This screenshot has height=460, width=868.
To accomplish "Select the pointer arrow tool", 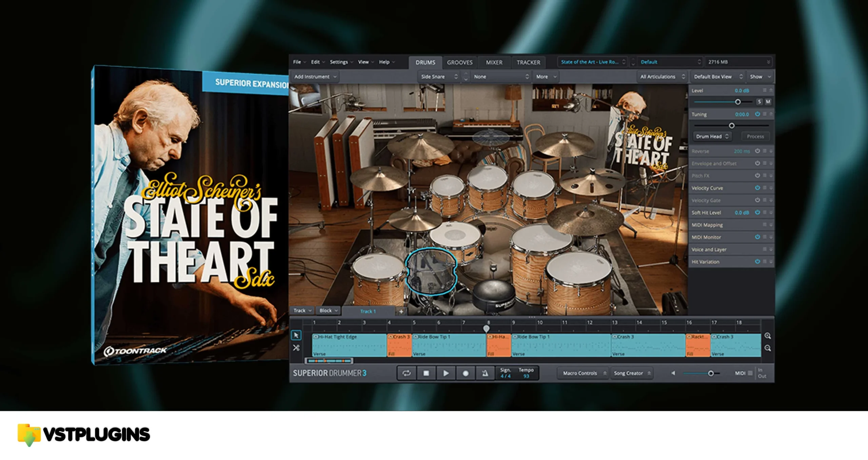I will 296,335.
